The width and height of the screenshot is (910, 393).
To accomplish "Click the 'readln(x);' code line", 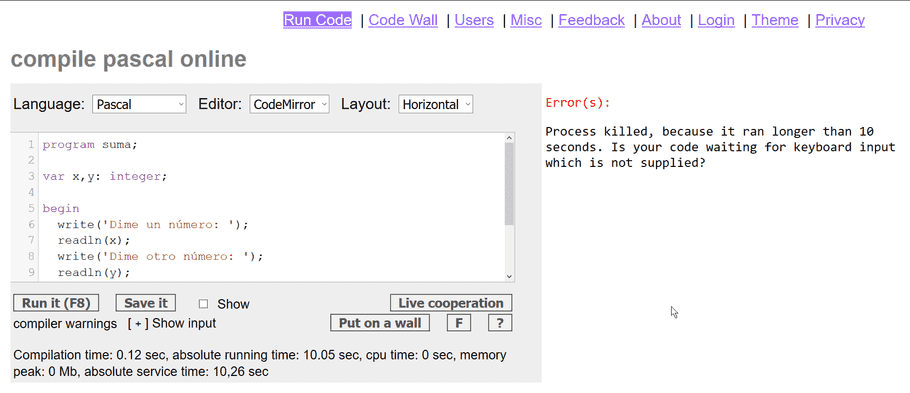I will coord(93,240).
